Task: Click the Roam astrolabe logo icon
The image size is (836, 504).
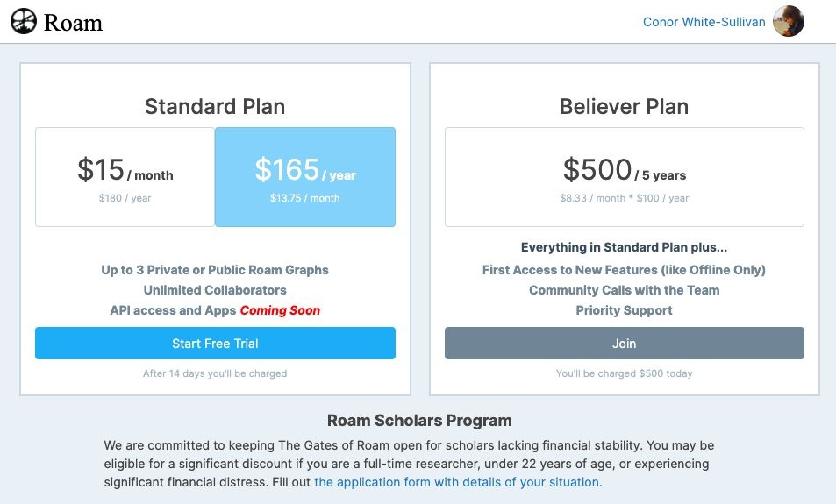Action: (25, 21)
